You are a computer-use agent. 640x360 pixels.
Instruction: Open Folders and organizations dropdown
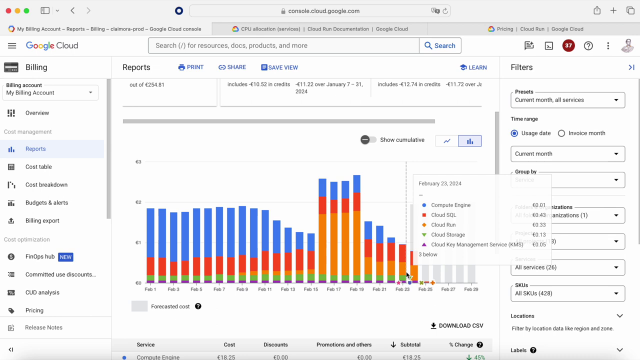(567, 215)
